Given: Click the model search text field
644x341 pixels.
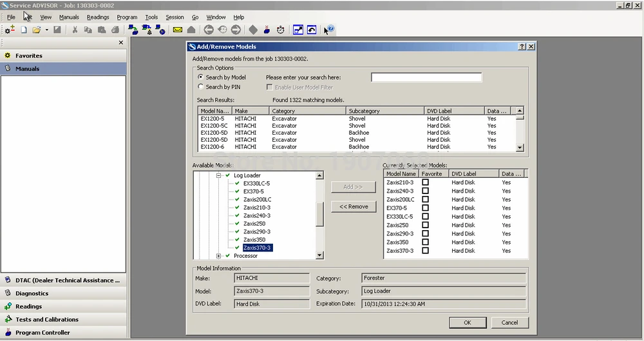Looking at the screenshot, I should pyautogui.click(x=426, y=77).
